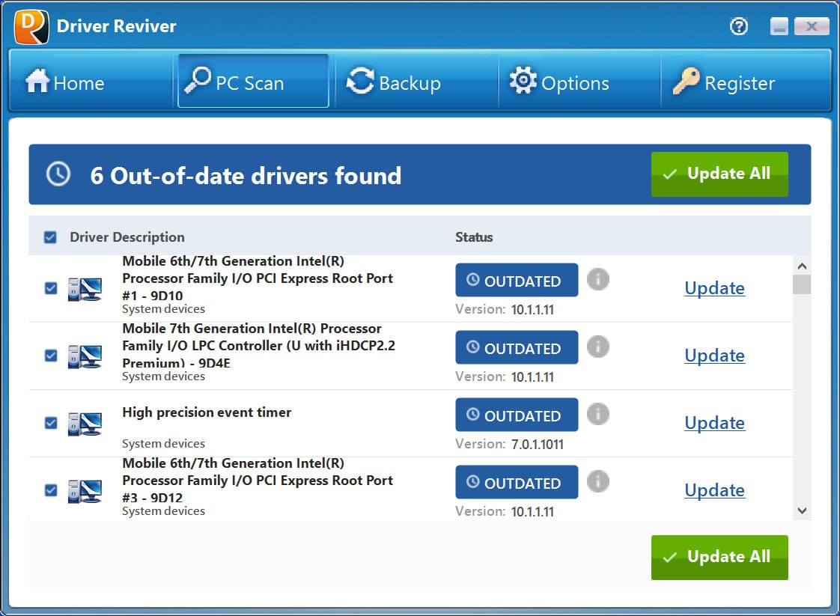840x616 pixels.
Task: Click info icon for PCI Express Root Port #3
Action: [x=598, y=481]
